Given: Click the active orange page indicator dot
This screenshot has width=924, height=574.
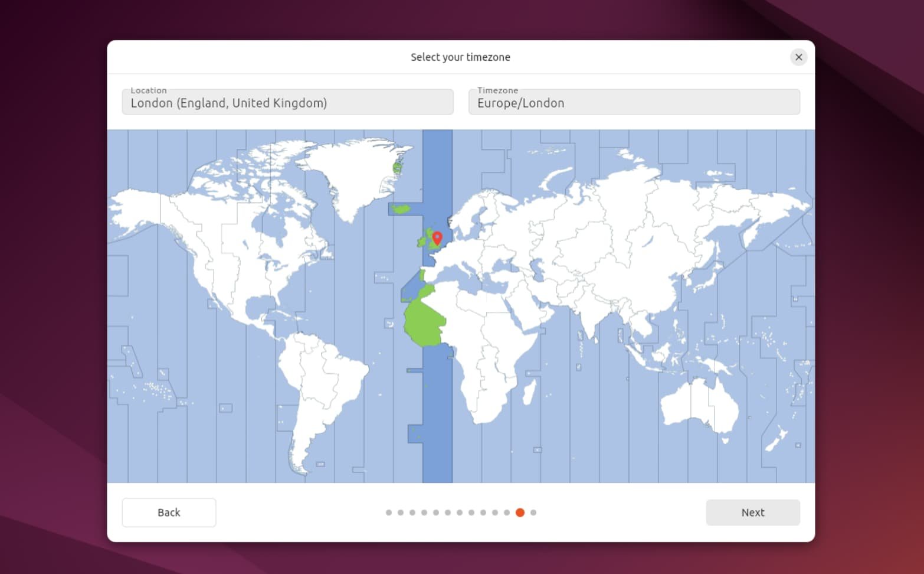Looking at the screenshot, I should 520,513.
